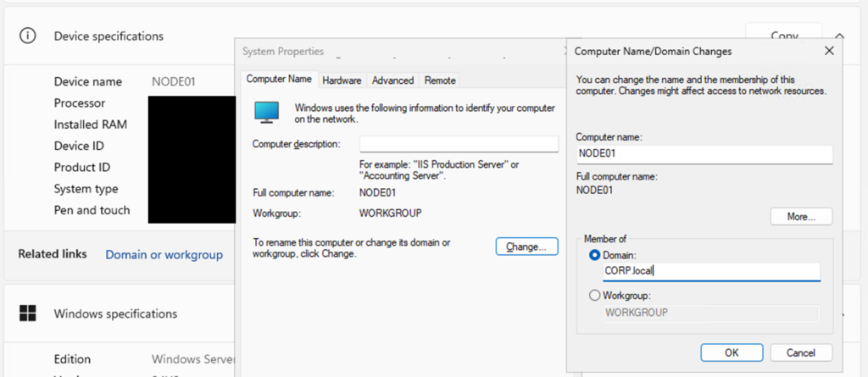The image size is (868, 377).
Task: Copy the device specifications
Action: 783,36
